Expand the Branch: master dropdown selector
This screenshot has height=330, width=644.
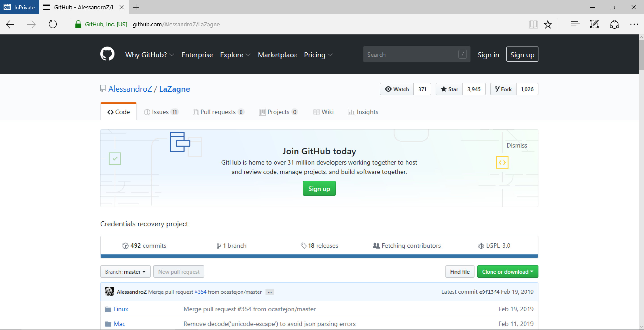pos(125,271)
